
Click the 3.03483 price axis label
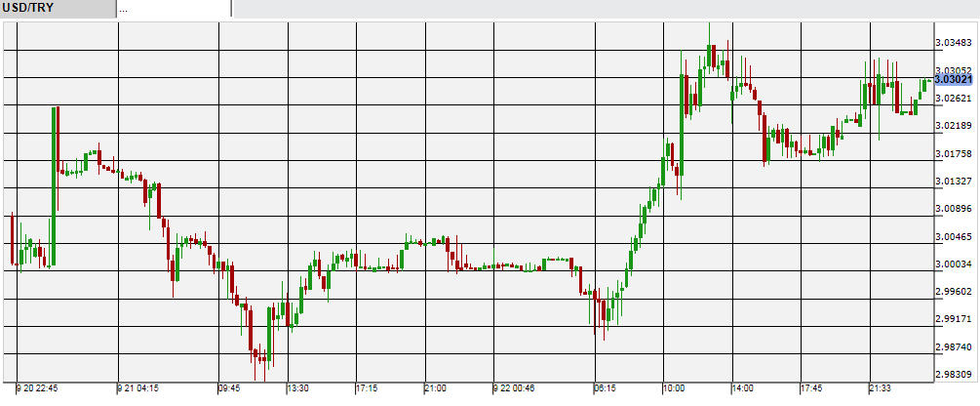pos(954,43)
